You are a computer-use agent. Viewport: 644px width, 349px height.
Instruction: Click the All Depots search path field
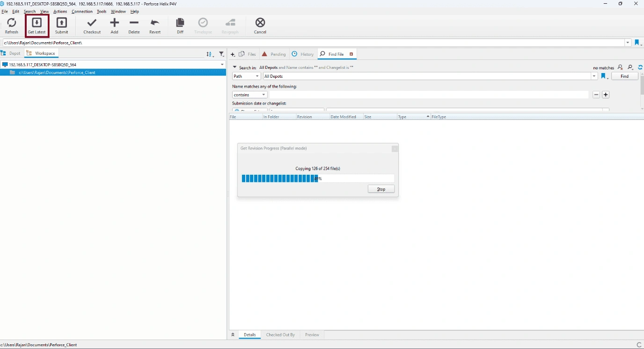click(x=427, y=76)
